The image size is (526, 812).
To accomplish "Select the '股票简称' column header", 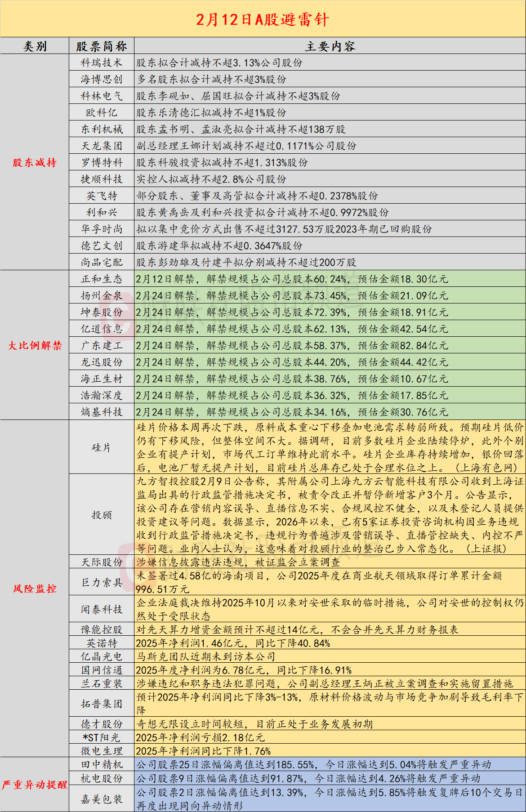I will click(x=102, y=46).
